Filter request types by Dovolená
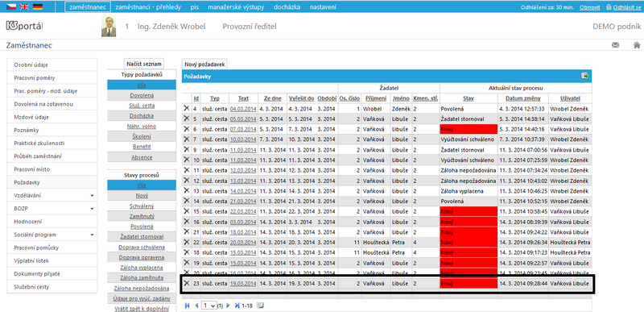Viewport: 644px width, 312px height. click(142, 95)
